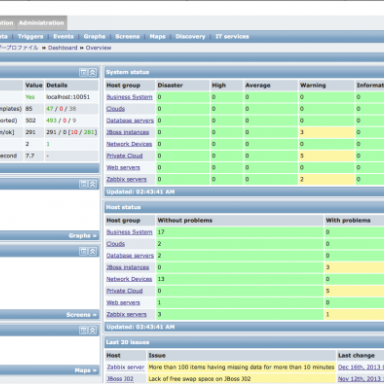This screenshot has width=384, height=384.
Task: Open the Dec 16th, 2013 last change link
Action: [361, 367]
